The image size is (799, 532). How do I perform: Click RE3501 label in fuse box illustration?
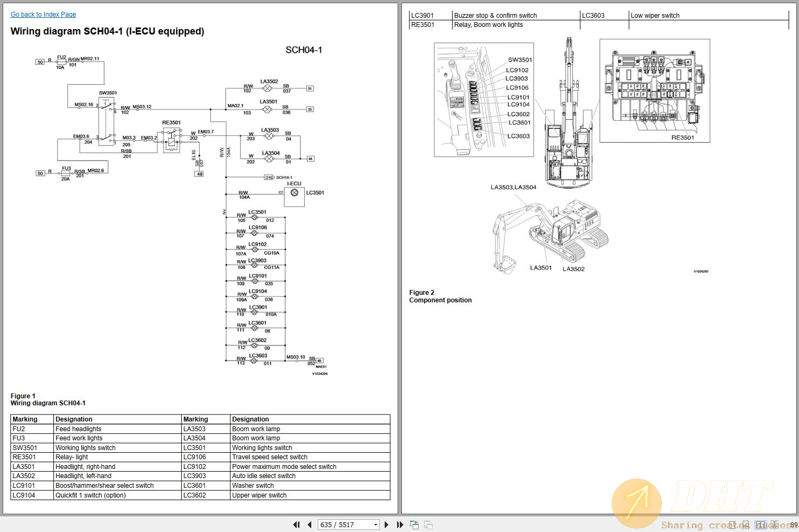tap(682, 138)
